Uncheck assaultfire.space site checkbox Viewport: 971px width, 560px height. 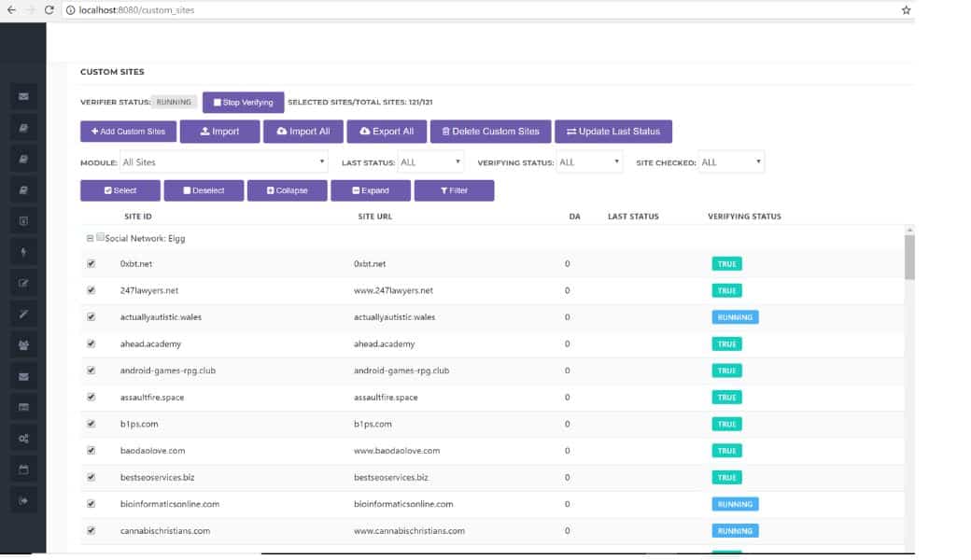click(x=91, y=397)
